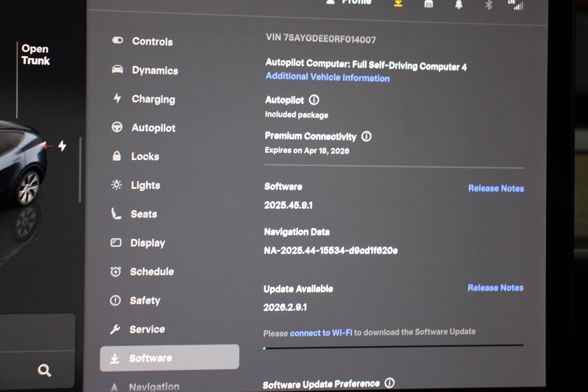Tap the yellow download icon in status bar
The width and height of the screenshot is (588, 392).
[398, 3]
